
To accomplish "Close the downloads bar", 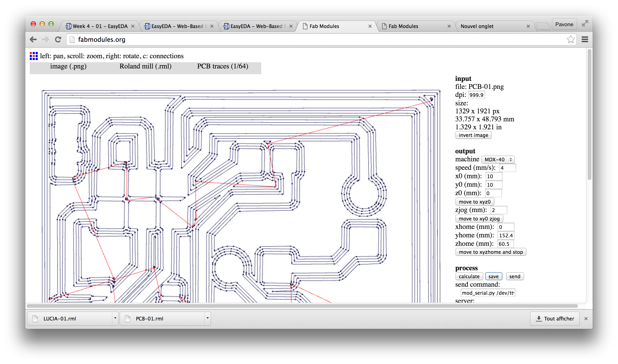I will click(586, 319).
